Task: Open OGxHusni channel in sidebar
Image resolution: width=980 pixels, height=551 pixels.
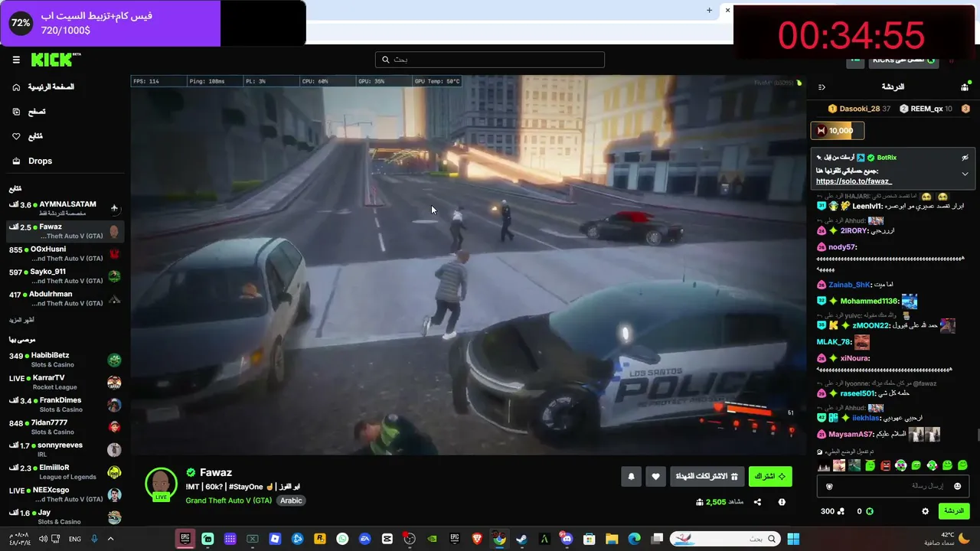Action: (x=65, y=253)
